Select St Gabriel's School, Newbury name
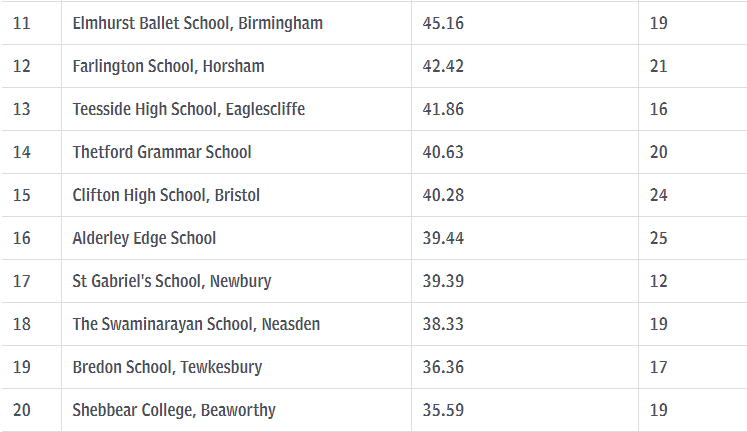The image size is (747, 432). point(172,281)
